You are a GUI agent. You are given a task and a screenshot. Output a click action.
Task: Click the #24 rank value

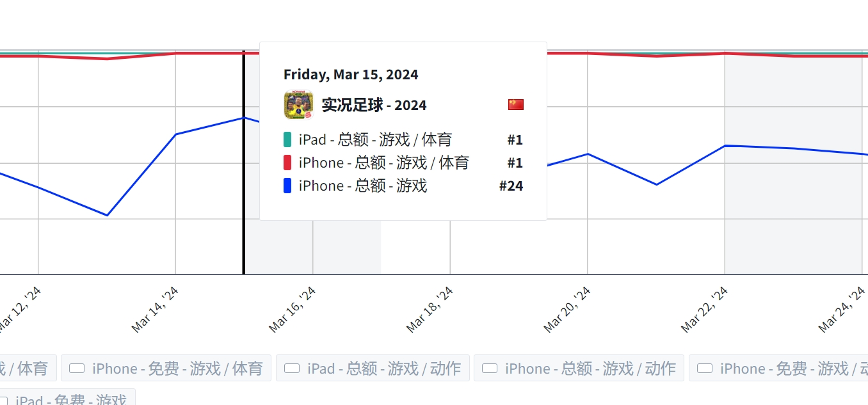(511, 186)
